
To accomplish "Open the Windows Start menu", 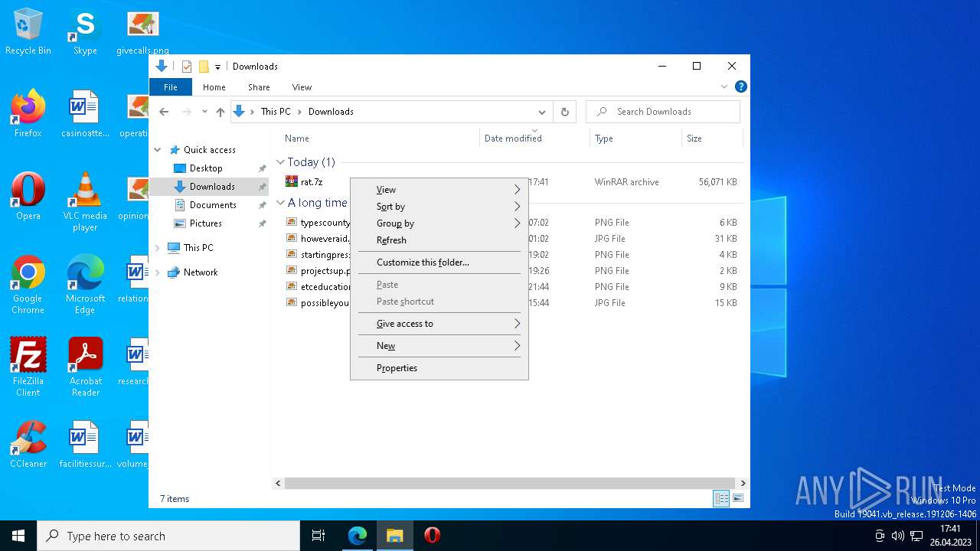I will pos(18,536).
